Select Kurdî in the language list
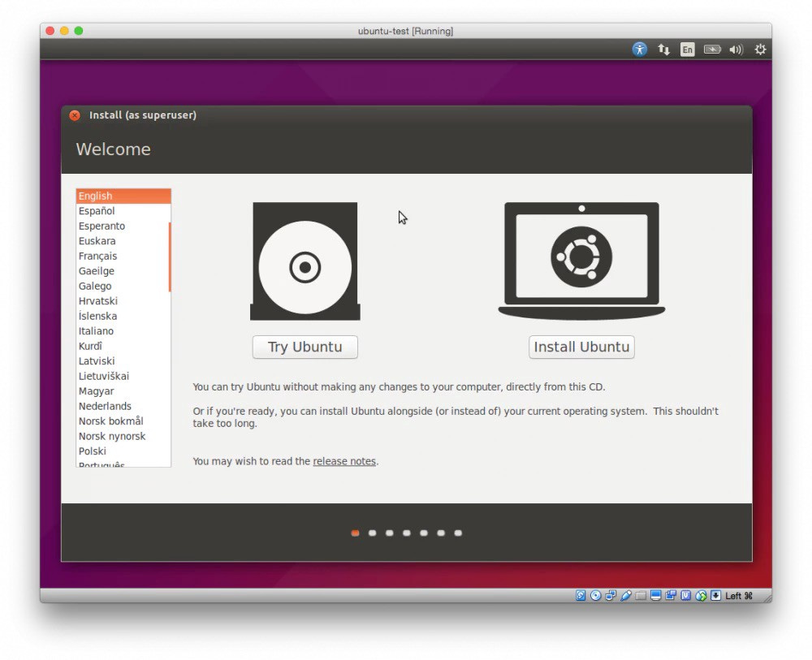 point(123,347)
